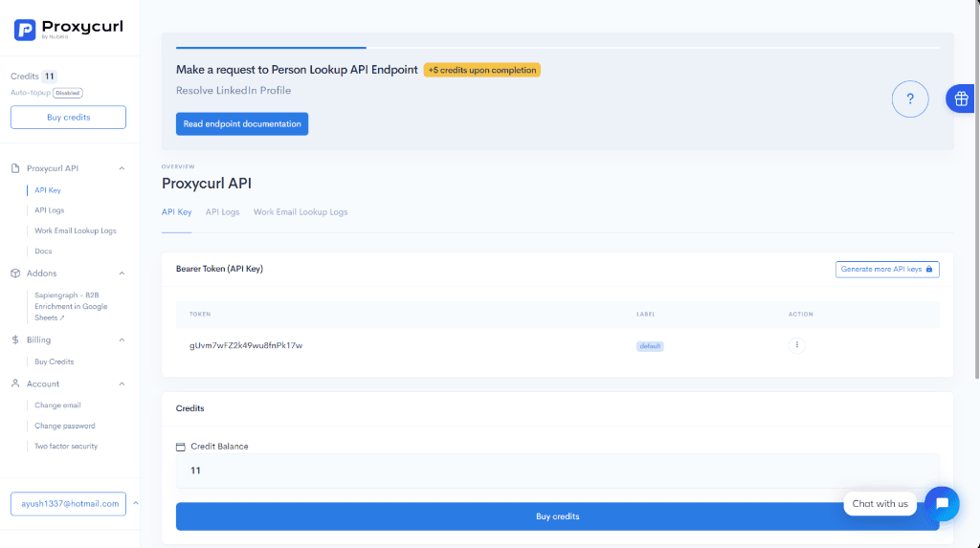The width and height of the screenshot is (980, 548).
Task: Click the Addons cube icon
Action: [x=16, y=274]
